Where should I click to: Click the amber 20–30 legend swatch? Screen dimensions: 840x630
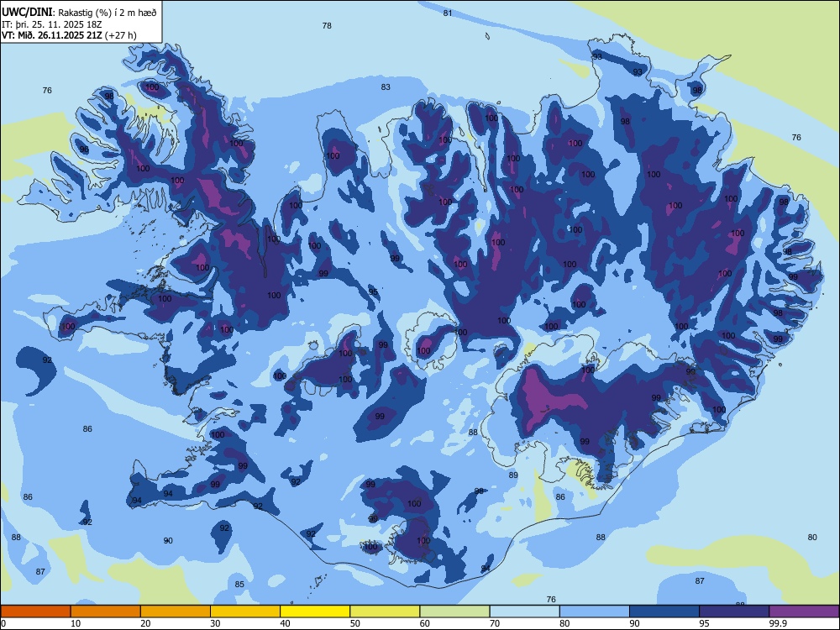(176, 612)
